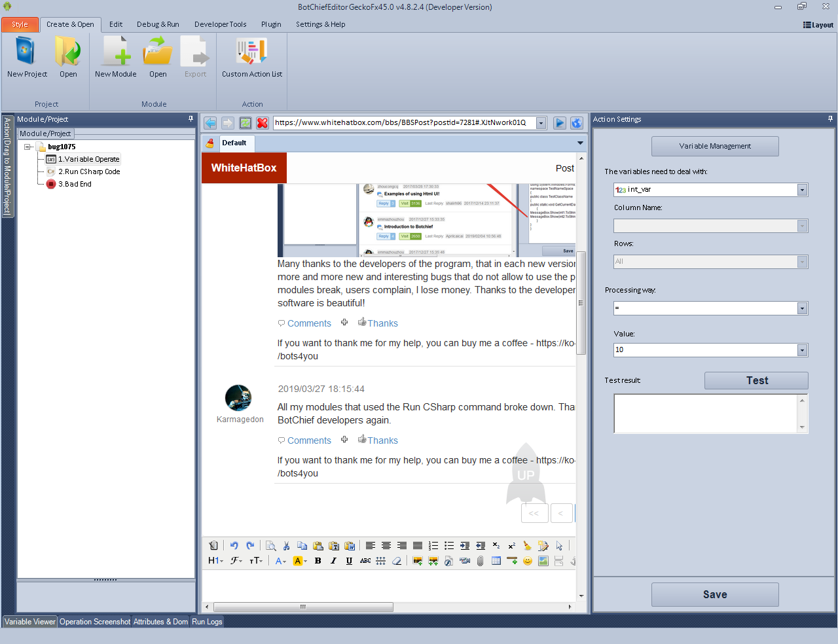The image size is (838, 644).
Task: Toggle italic formatting in the post editor
Action: pos(333,561)
